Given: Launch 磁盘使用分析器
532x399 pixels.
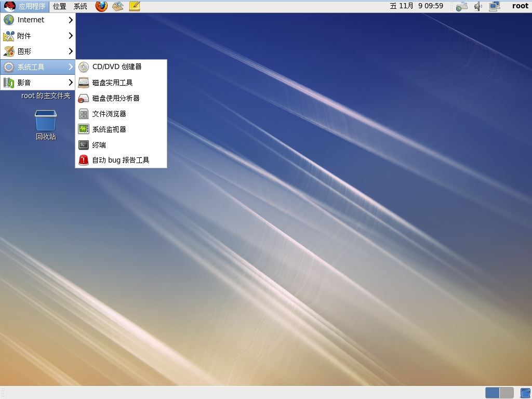Looking at the screenshot, I should 121,98.
